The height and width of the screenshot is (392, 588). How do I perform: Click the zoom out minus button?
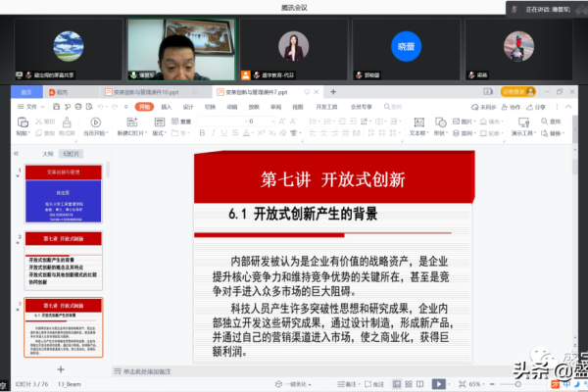pyautogui.click(x=492, y=384)
